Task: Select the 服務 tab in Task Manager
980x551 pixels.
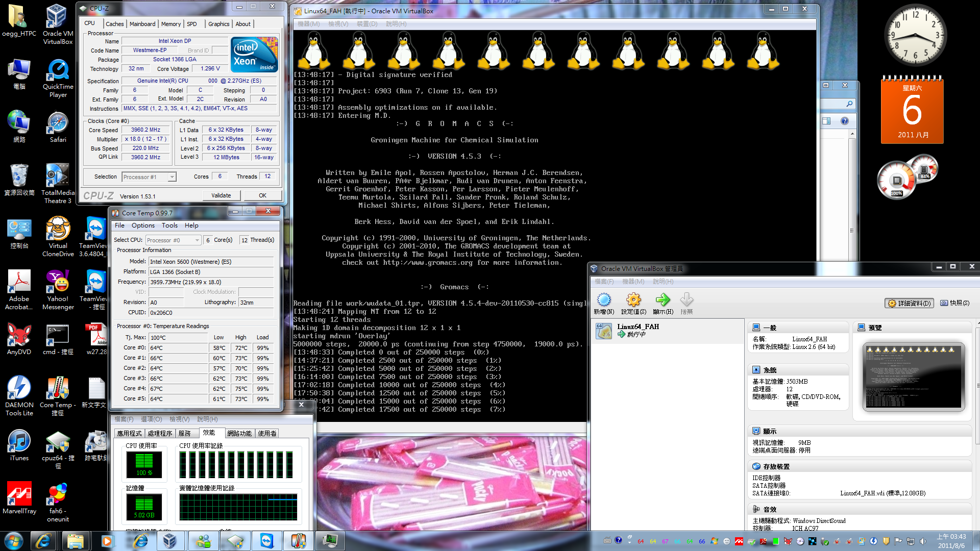Action: click(185, 433)
